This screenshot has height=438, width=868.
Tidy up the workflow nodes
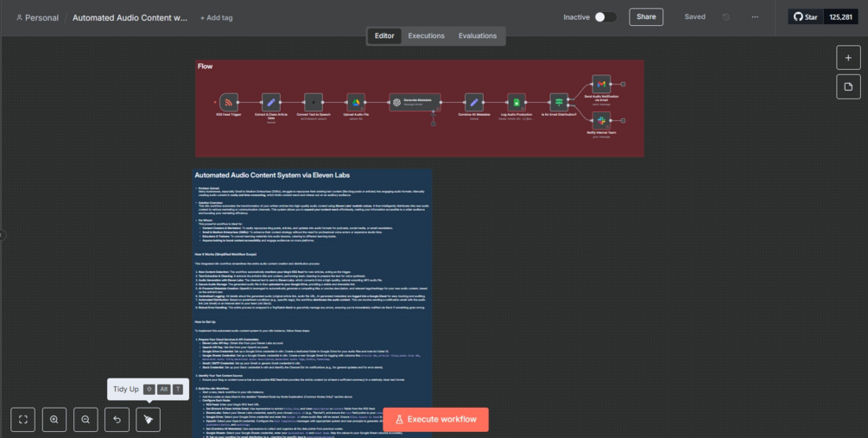click(x=149, y=420)
